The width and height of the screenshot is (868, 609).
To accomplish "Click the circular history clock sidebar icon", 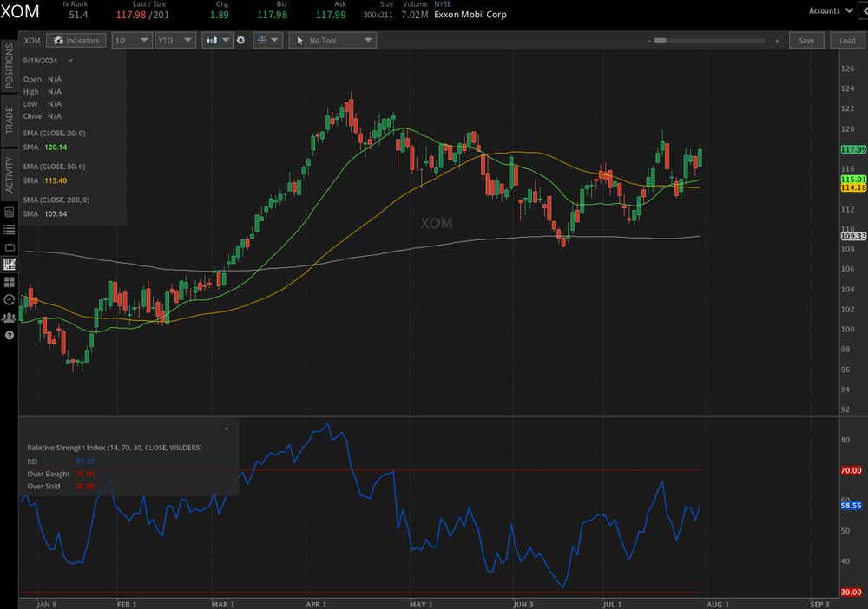I will [x=10, y=300].
